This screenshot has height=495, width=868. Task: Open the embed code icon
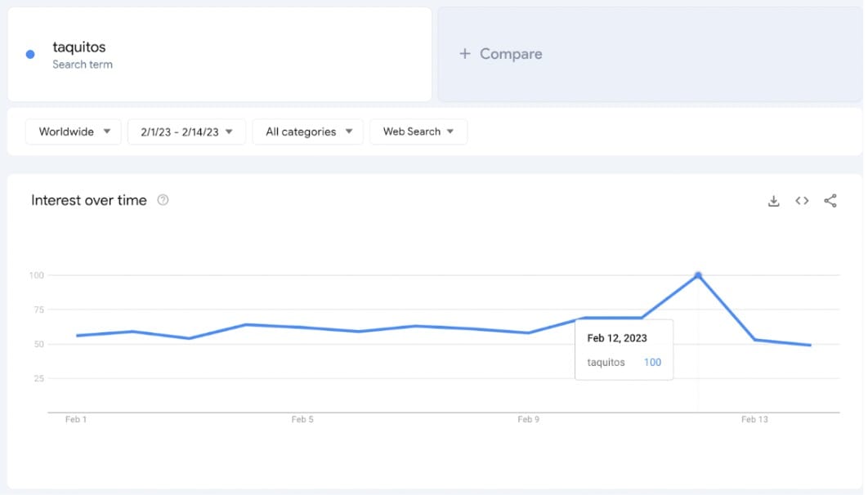802,201
